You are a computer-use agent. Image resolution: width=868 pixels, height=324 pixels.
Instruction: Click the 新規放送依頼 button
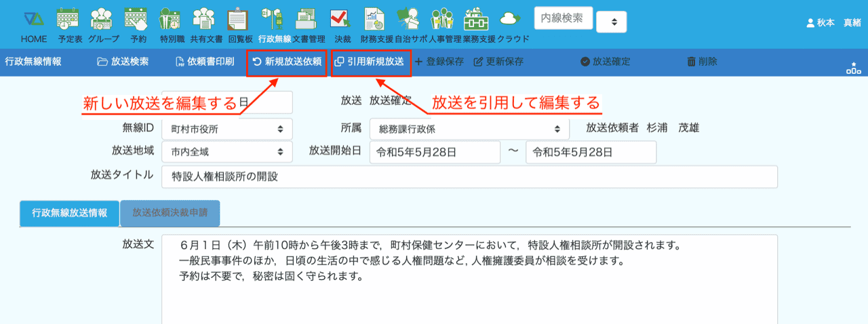click(x=287, y=62)
